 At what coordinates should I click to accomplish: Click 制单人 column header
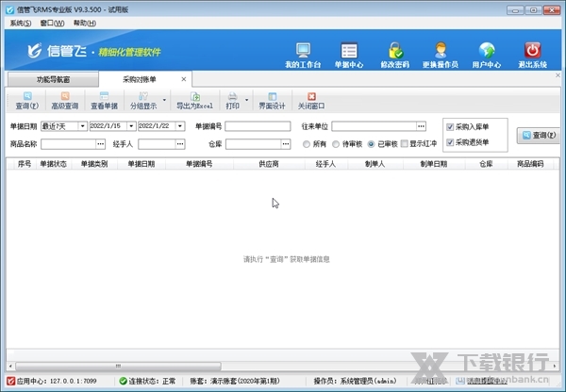(x=375, y=164)
